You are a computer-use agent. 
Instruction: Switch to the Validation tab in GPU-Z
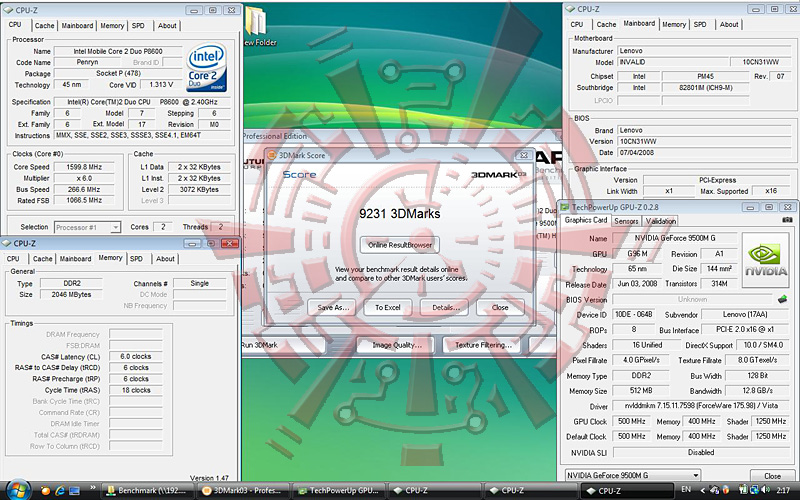[x=661, y=221]
